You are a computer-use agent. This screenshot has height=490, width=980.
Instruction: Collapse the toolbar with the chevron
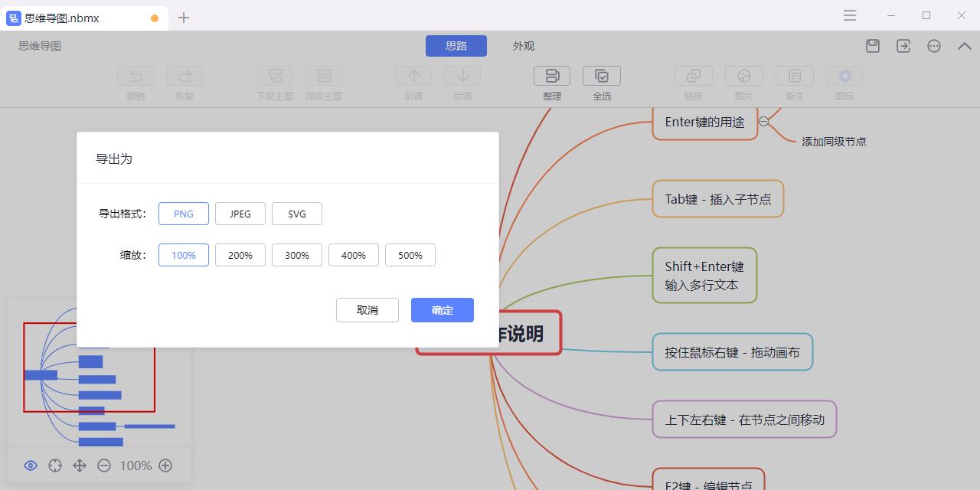coord(965,46)
